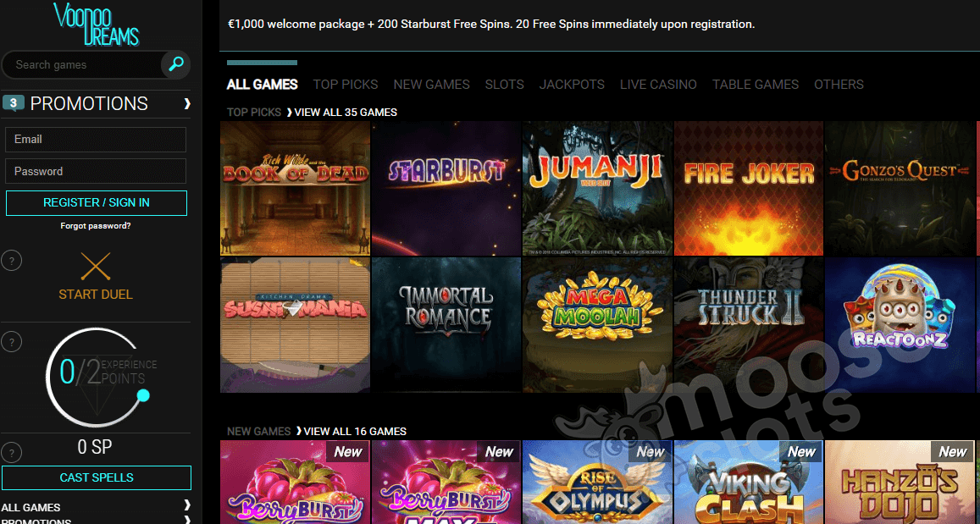Open the Mega Moolah jackpot game
The image size is (980, 524).
597,325
